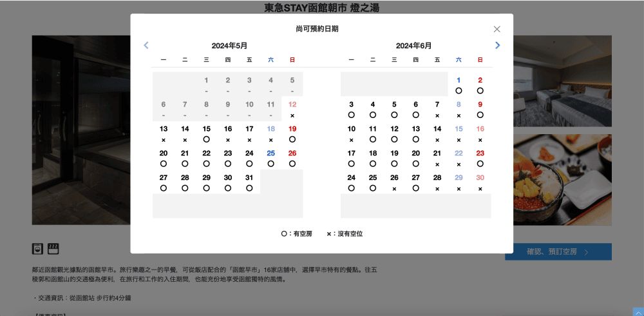
Task: Select June 4 on the calendar
Action: [x=372, y=110]
